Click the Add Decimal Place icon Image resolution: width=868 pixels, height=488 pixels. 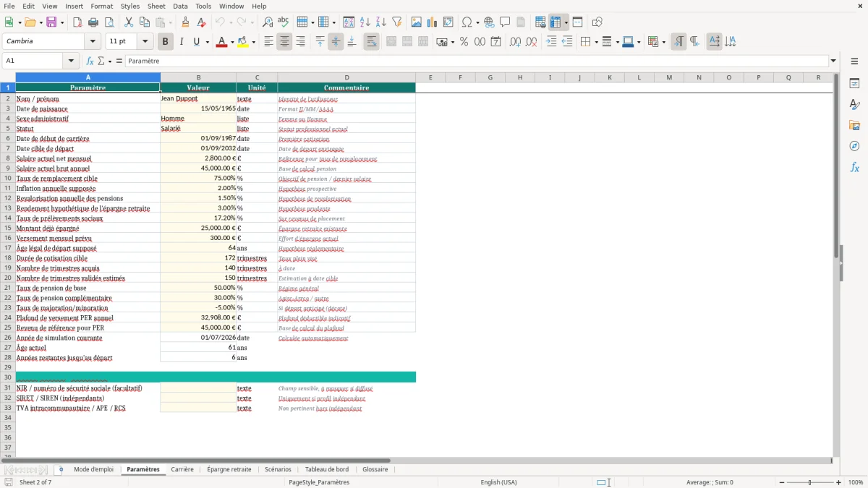click(x=515, y=41)
